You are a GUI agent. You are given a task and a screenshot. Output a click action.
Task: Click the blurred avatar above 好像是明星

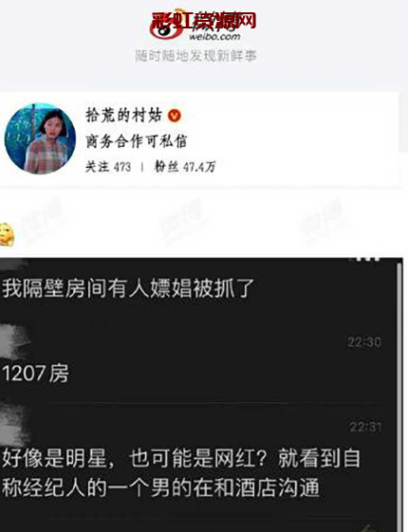pos(14,426)
